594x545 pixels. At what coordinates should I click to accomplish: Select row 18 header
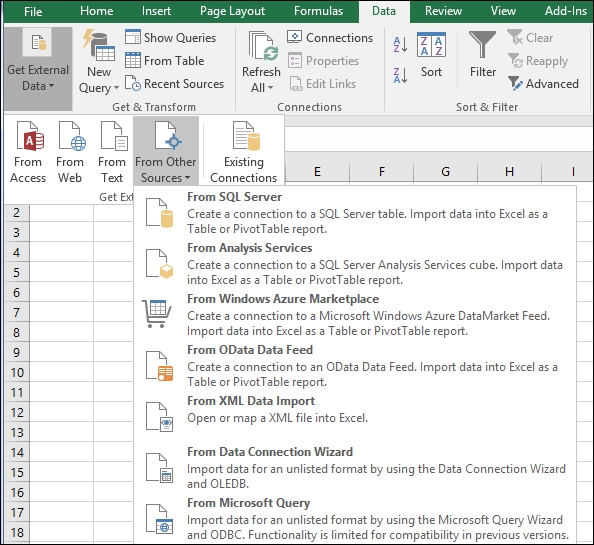click(x=17, y=532)
